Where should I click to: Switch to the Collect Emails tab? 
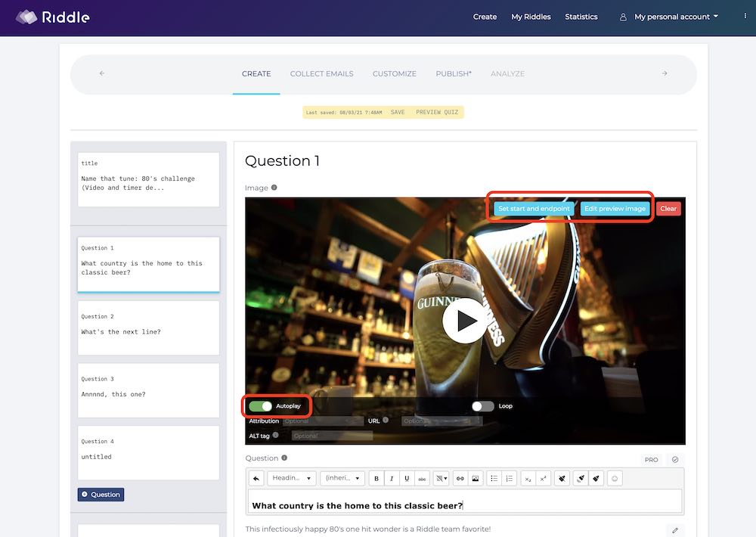321,73
